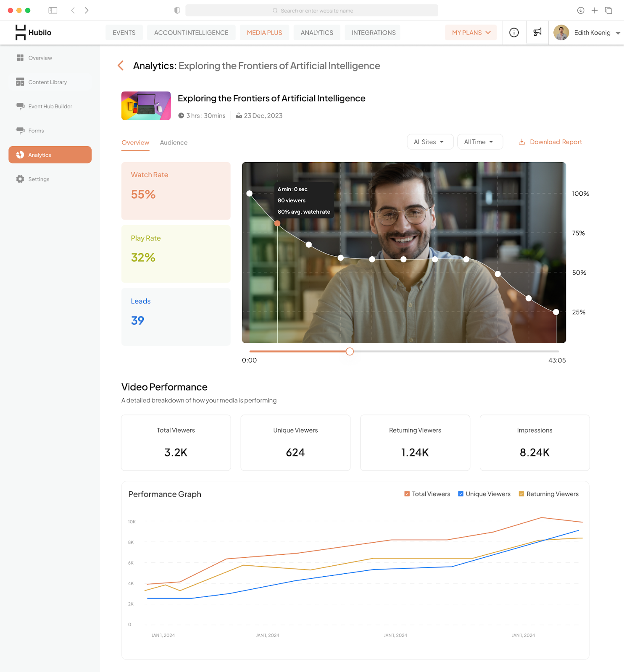Image resolution: width=624 pixels, height=672 pixels.
Task: Click the Settings gear icon
Action: click(x=20, y=179)
